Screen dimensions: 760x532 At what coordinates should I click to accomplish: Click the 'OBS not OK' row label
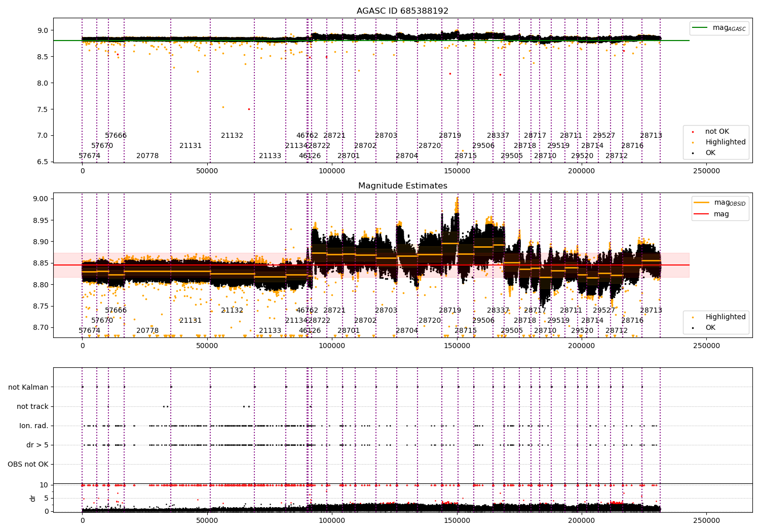click(28, 464)
